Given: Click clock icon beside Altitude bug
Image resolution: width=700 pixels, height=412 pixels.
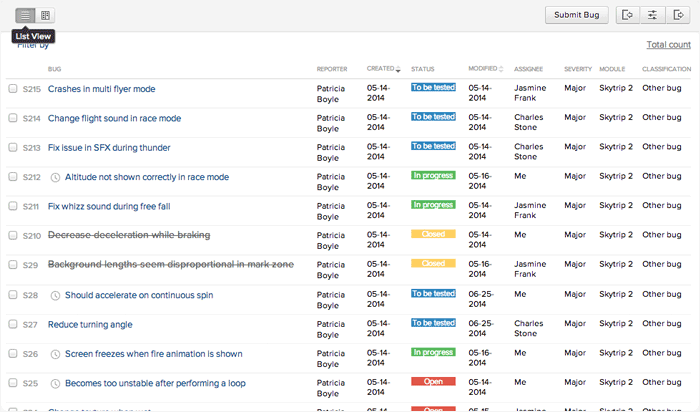Looking at the screenshot, I should click(55, 177).
